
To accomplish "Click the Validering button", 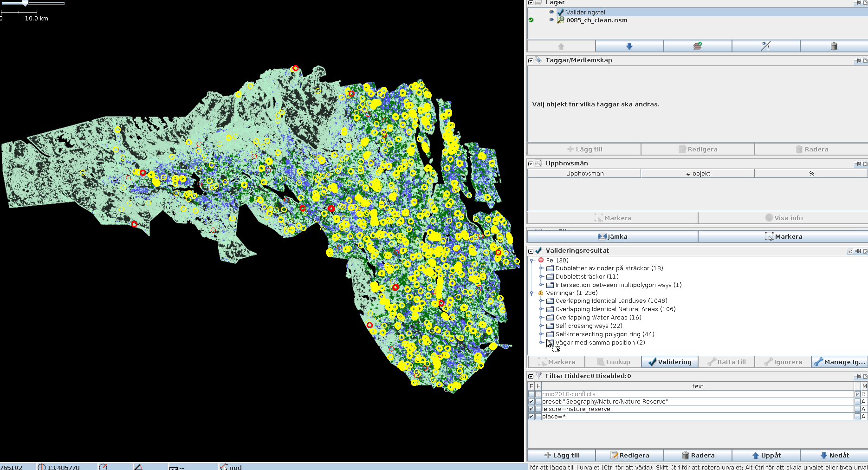I will pos(670,362).
